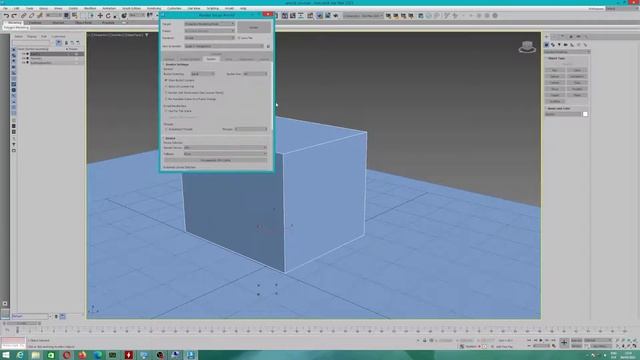Toggle Abort On License Fail checkbox

166,87
